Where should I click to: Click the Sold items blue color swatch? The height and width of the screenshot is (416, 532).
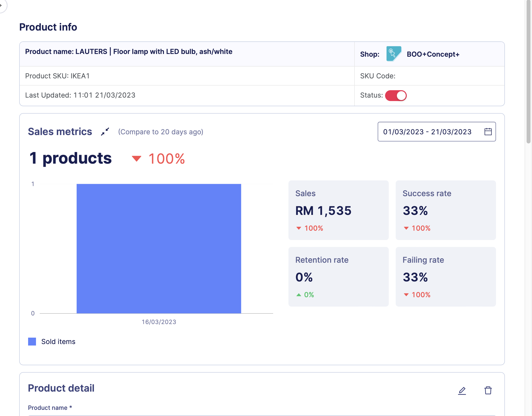[x=32, y=342]
